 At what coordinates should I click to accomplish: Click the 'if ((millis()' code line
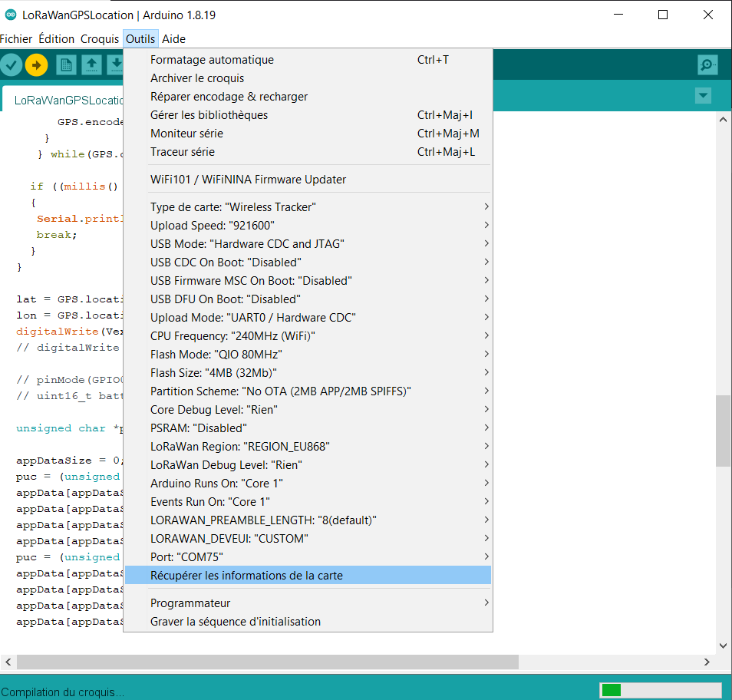coord(74,187)
